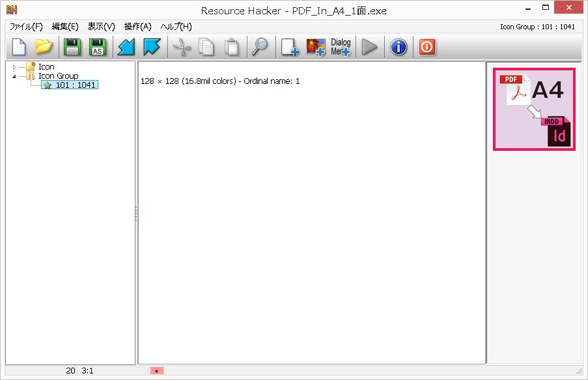Click the pink asterisk status indicator

(157, 371)
